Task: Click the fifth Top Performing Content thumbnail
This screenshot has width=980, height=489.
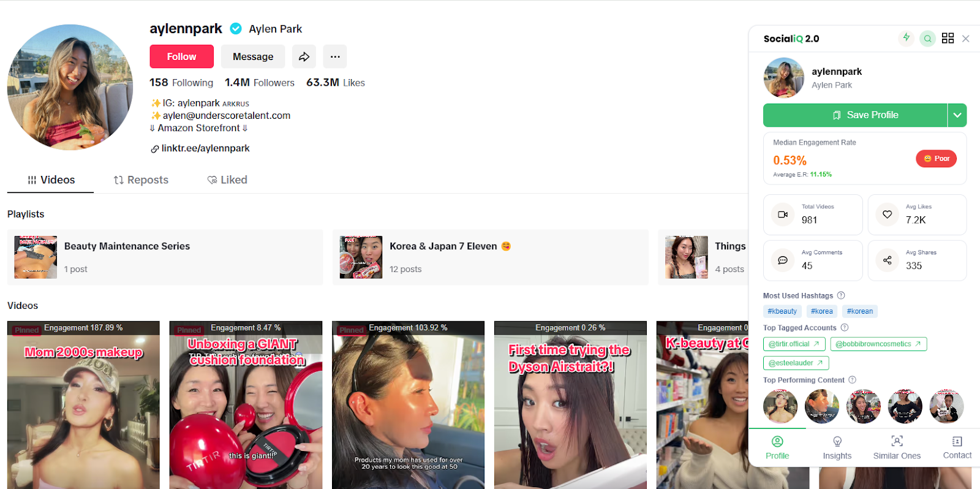Action: click(x=947, y=406)
